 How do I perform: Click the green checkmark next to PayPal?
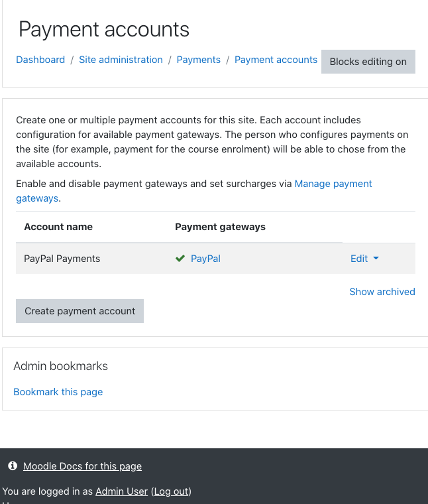180,259
